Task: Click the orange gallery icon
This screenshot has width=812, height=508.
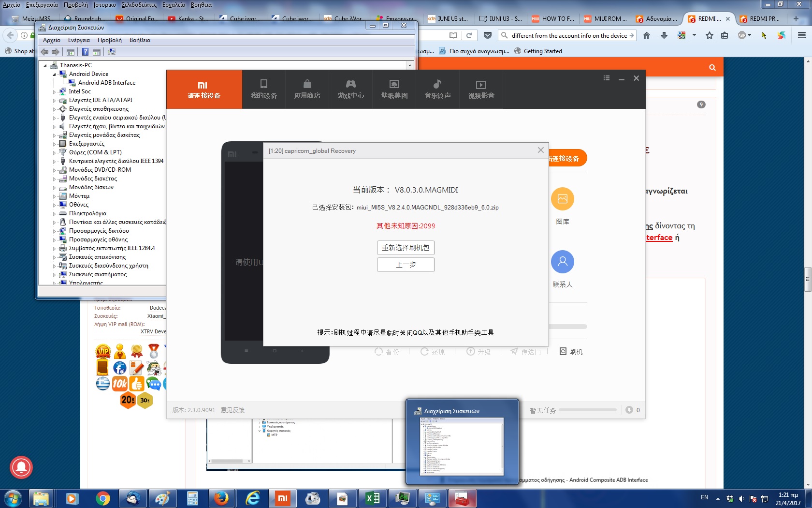Action: click(562, 199)
